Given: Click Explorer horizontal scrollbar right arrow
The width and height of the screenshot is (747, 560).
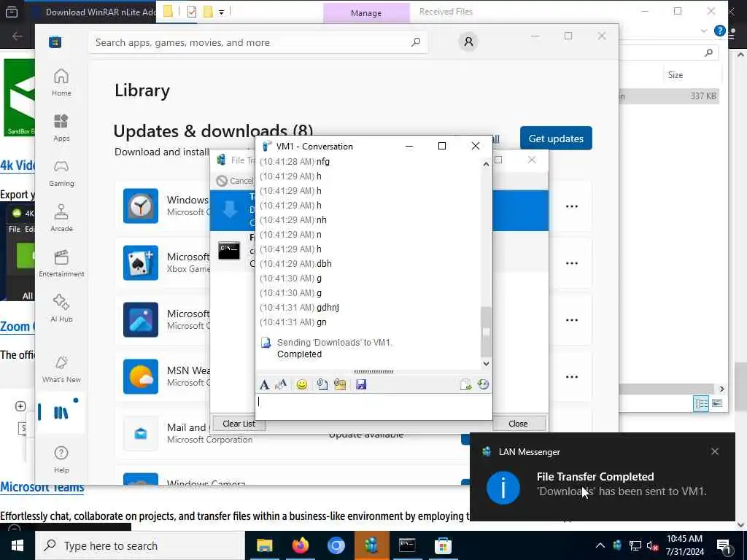Looking at the screenshot, I should tap(721, 389).
